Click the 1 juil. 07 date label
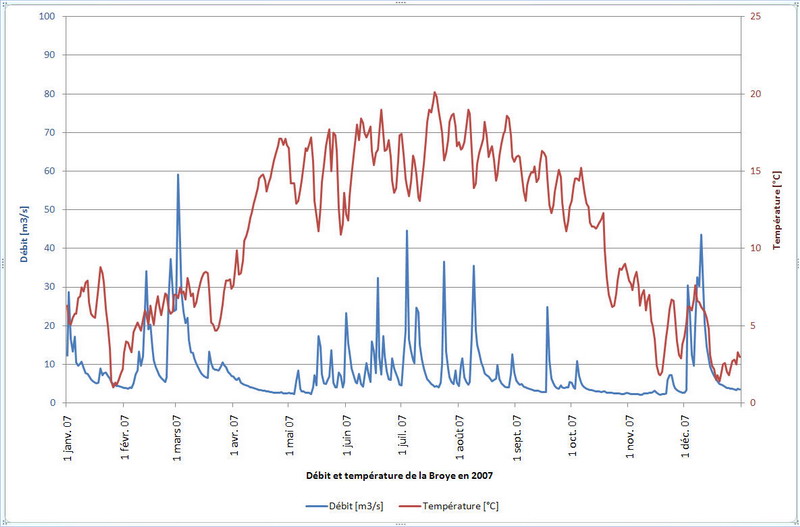Screen dimensions: 800x527 (x=403, y=433)
